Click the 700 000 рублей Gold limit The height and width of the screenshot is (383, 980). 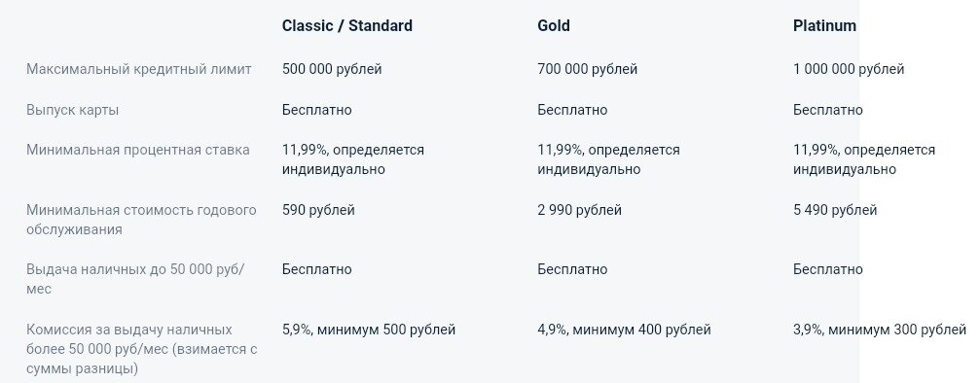[588, 69]
